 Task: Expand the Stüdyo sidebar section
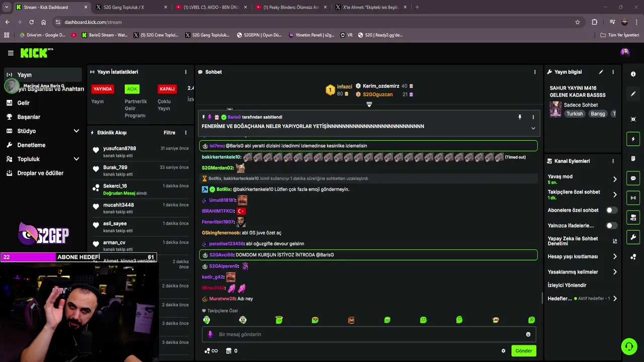76,131
